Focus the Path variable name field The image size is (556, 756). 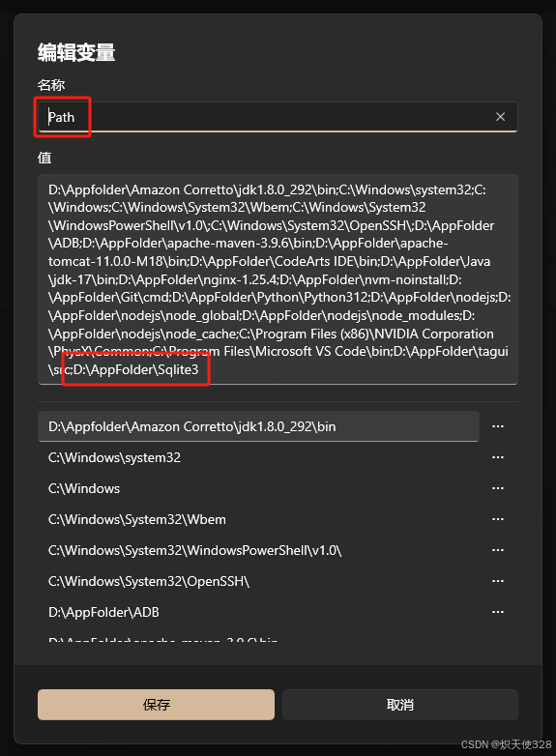click(278, 117)
